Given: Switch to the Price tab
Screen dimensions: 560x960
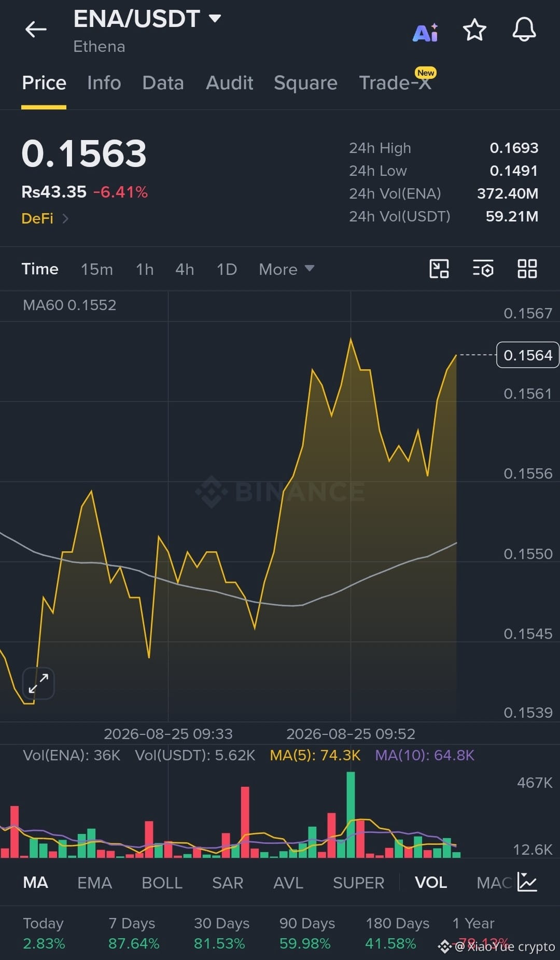Looking at the screenshot, I should (x=44, y=83).
